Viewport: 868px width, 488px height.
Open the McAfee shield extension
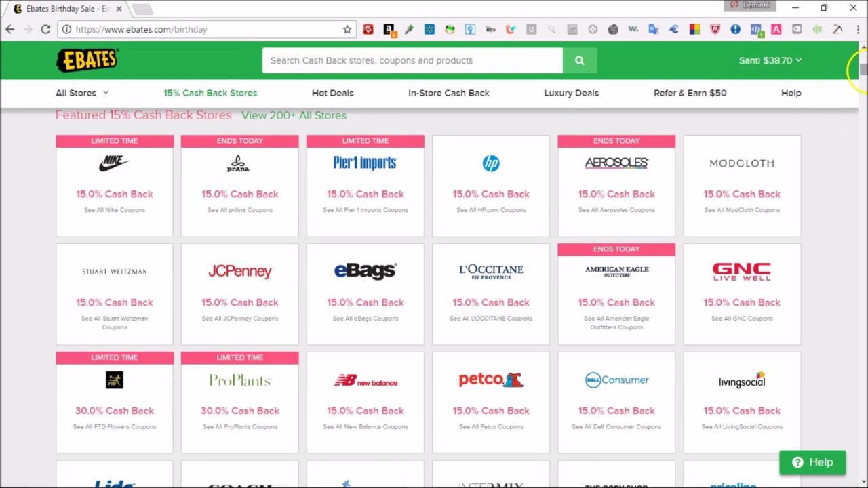715,29
